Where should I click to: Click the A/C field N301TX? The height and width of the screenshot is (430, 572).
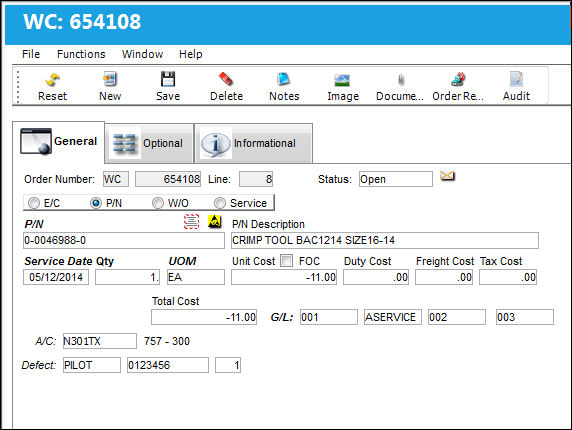[x=100, y=341]
